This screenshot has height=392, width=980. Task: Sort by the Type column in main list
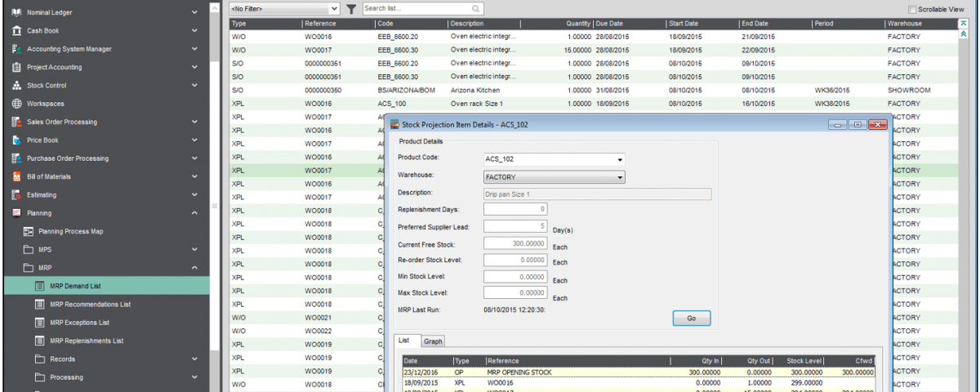(265, 24)
